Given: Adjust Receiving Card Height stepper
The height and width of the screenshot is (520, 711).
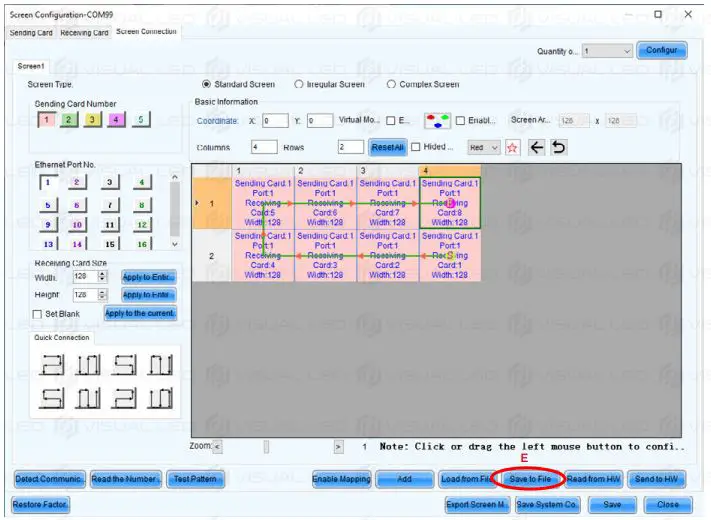Looking at the screenshot, I should point(102,295).
